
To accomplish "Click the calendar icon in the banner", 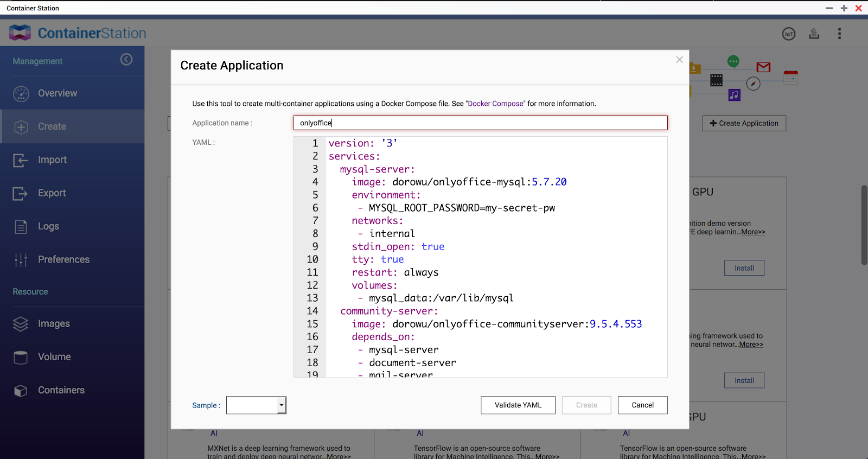I will 791,77.
